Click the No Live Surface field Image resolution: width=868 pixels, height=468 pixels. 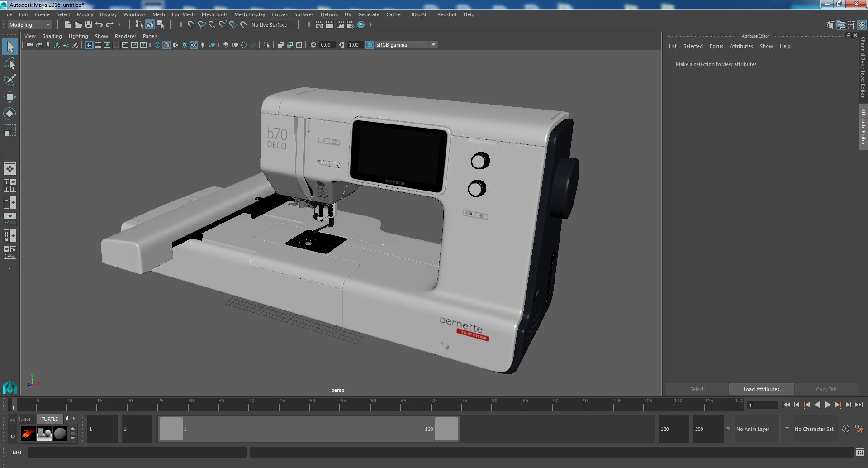272,25
